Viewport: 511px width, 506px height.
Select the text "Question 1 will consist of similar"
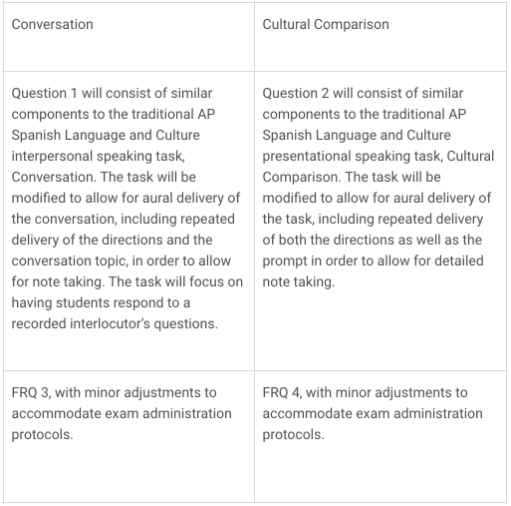pos(112,93)
